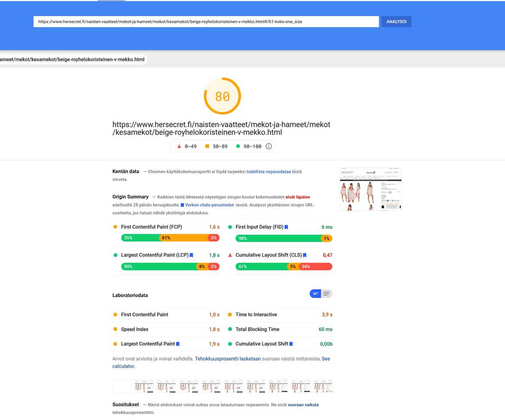505x420 pixels.
Task: Open the suoraan vaikuta link
Action: (x=303, y=404)
